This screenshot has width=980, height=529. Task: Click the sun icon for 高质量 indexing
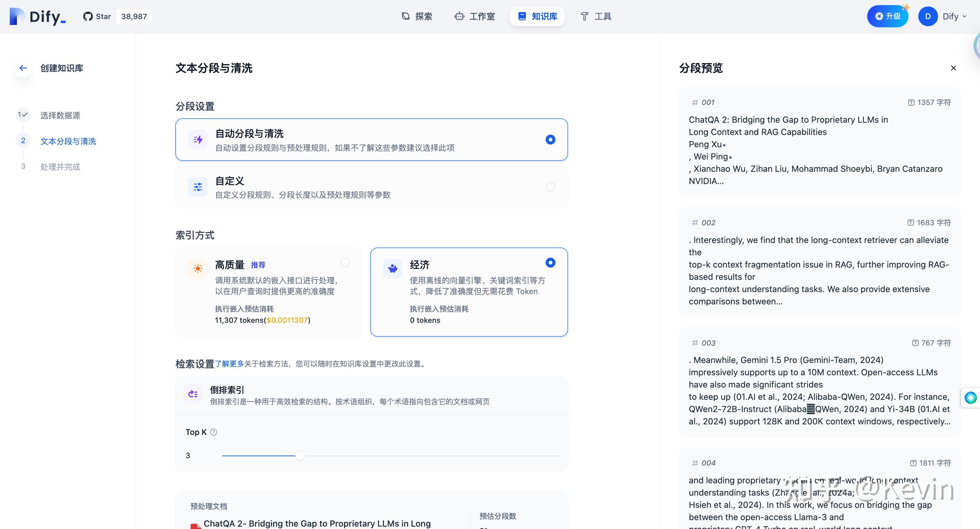197,268
